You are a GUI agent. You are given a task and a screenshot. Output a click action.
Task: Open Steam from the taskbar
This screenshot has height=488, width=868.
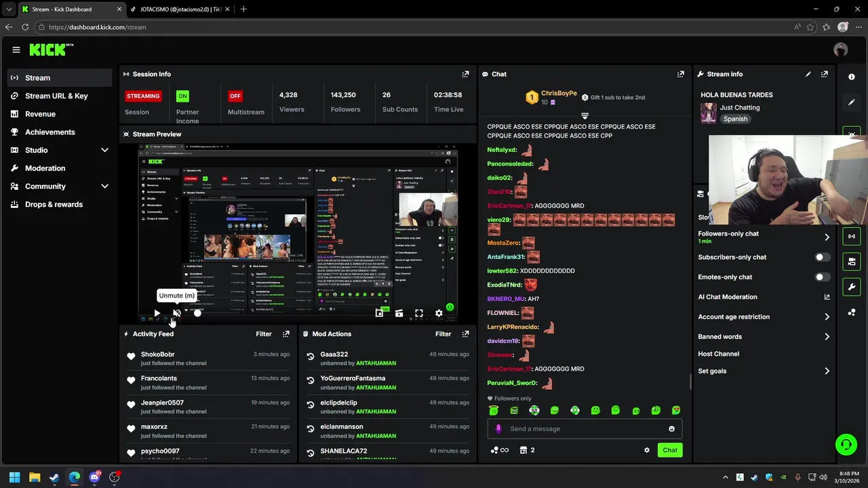(x=54, y=477)
